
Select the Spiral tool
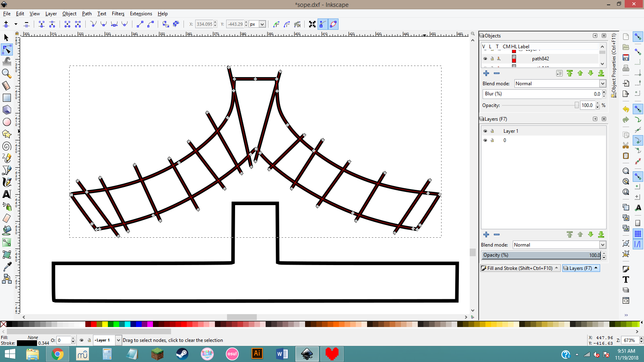6,146
